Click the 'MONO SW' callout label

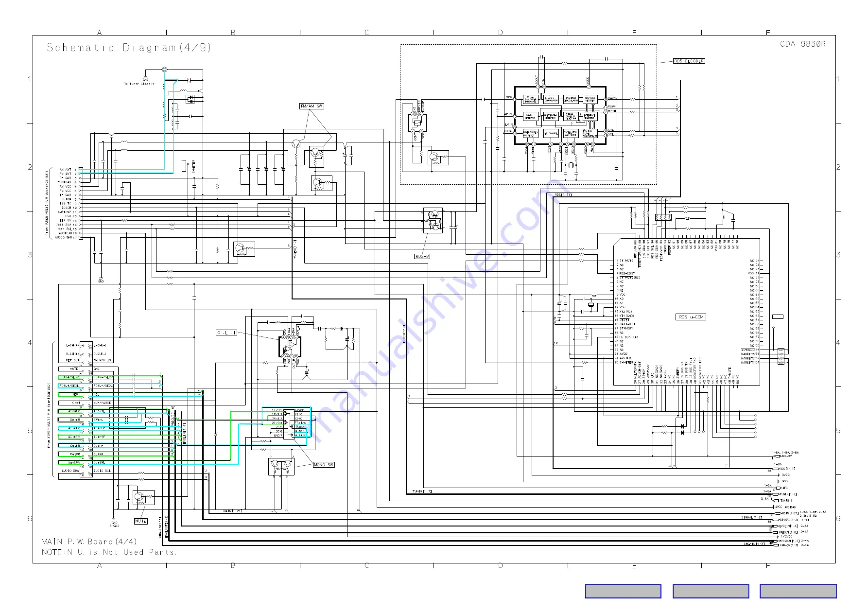point(324,465)
